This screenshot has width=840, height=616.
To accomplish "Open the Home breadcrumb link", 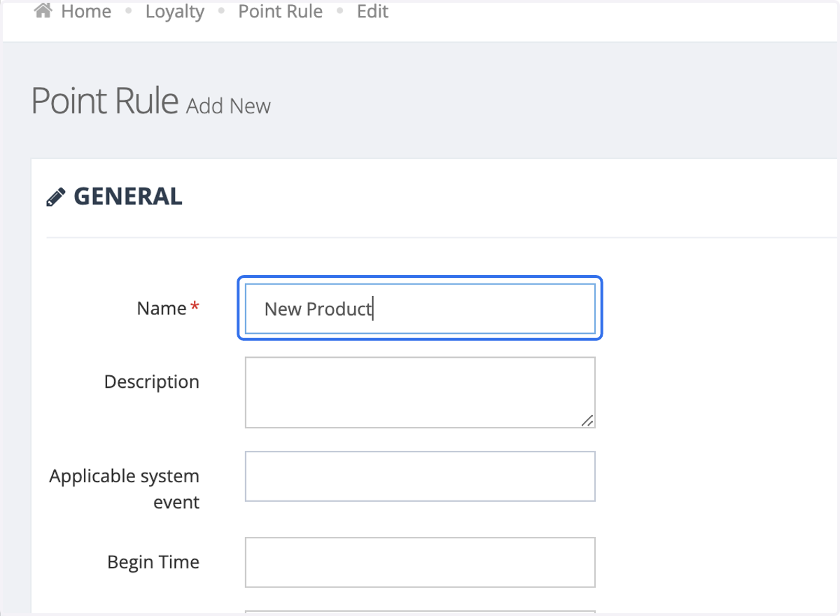I will (86, 12).
